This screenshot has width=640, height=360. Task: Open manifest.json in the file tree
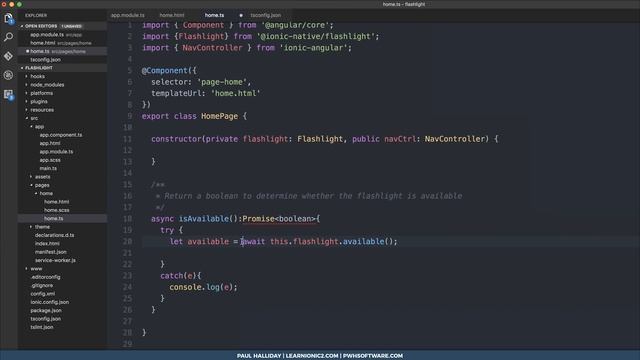50,252
